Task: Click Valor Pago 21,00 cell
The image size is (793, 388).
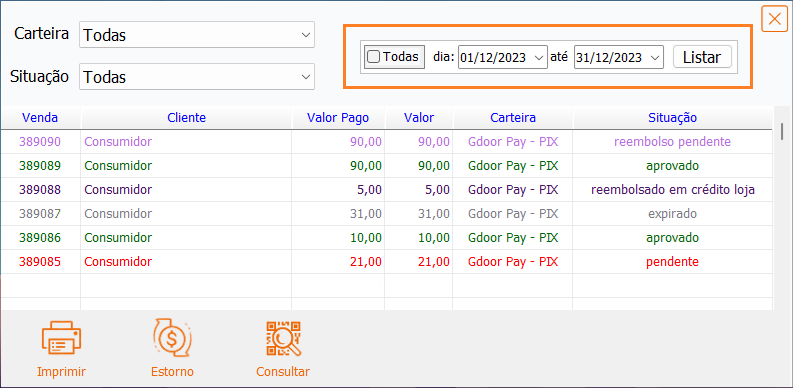Action: click(338, 262)
